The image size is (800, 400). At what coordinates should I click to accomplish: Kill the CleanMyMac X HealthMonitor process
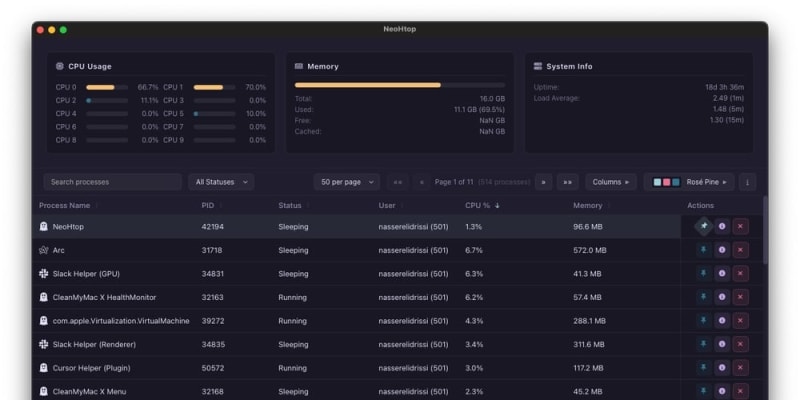click(x=740, y=297)
